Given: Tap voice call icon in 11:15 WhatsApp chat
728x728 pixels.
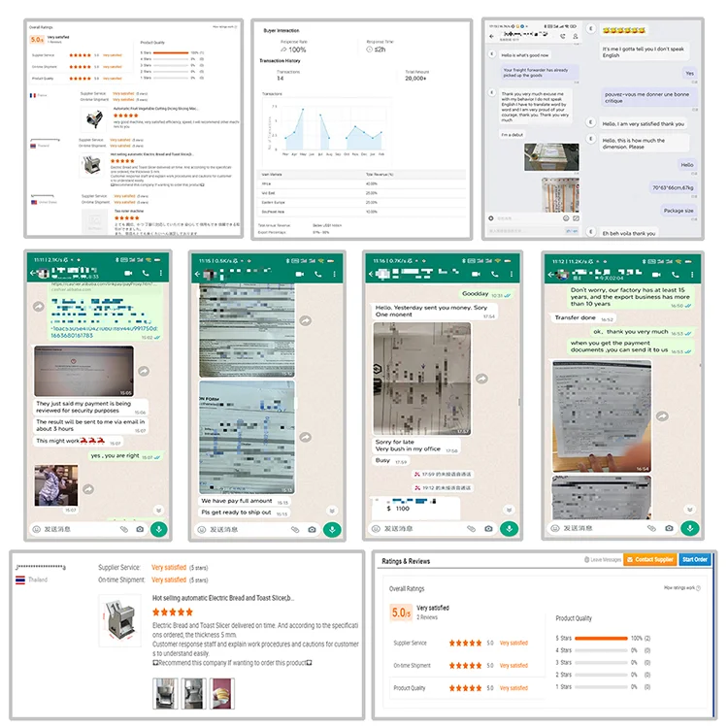Looking at the screenshot, I should (318, 274).
